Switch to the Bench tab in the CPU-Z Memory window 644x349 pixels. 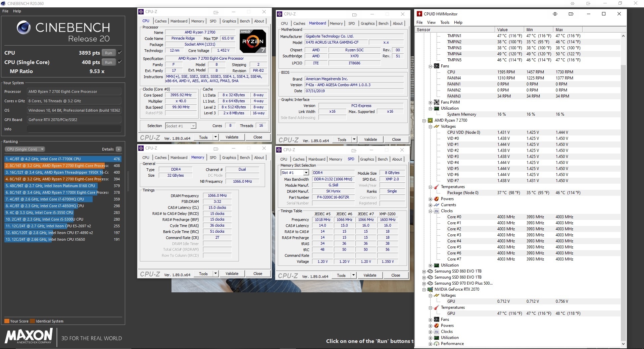245,158
